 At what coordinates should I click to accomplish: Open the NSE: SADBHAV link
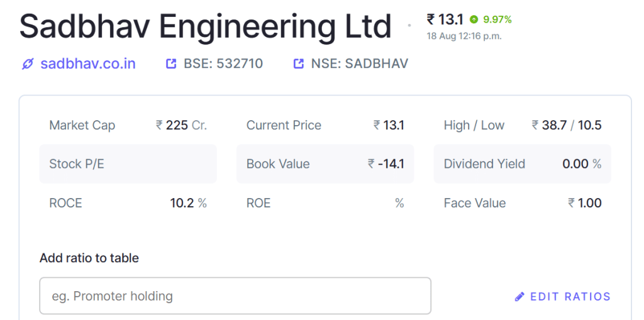pos(359,63)
